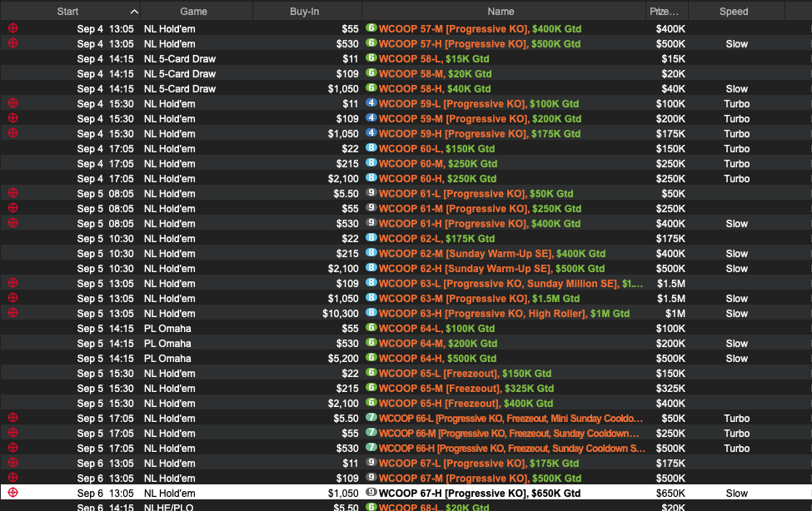The height and width of the screenshot is (511, 812).
Task: Click the red bounty icon on the WCOOP 59-M row
Action: pyautogui.click(x=13, y=118)
